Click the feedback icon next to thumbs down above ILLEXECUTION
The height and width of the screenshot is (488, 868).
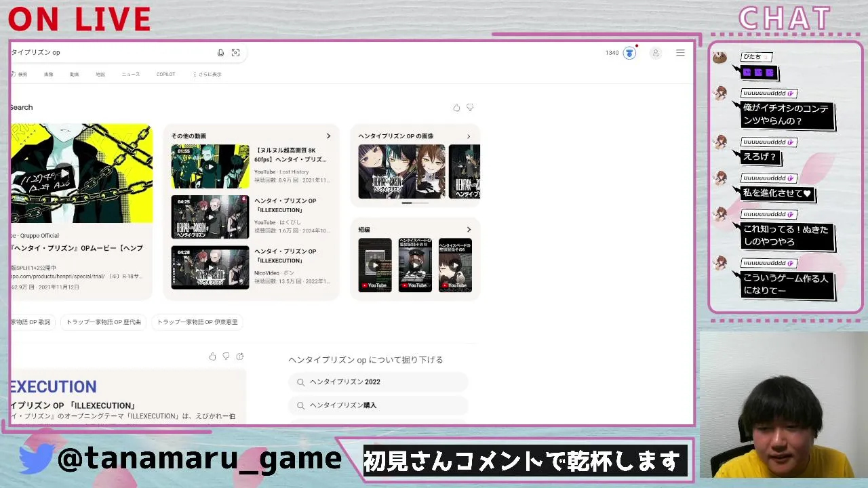pyautogui.click(x=239, y=357)
